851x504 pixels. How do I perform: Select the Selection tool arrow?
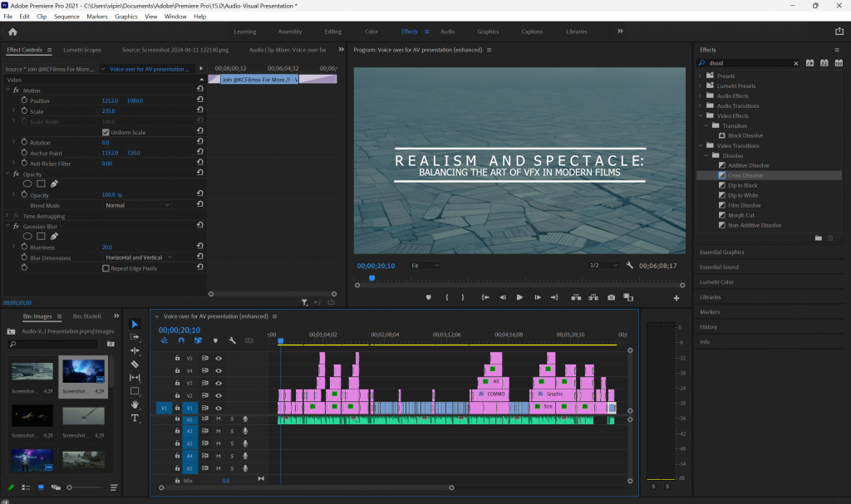(135, 324)
